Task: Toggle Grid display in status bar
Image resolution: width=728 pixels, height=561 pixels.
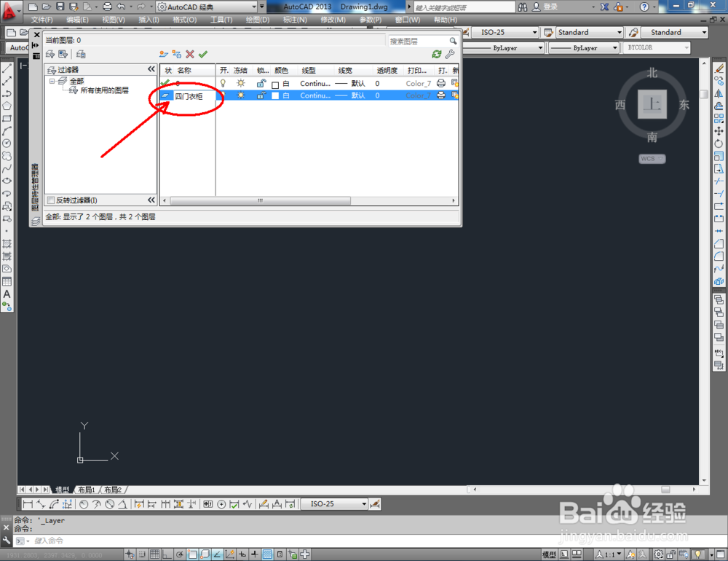Action: point(154,554)
